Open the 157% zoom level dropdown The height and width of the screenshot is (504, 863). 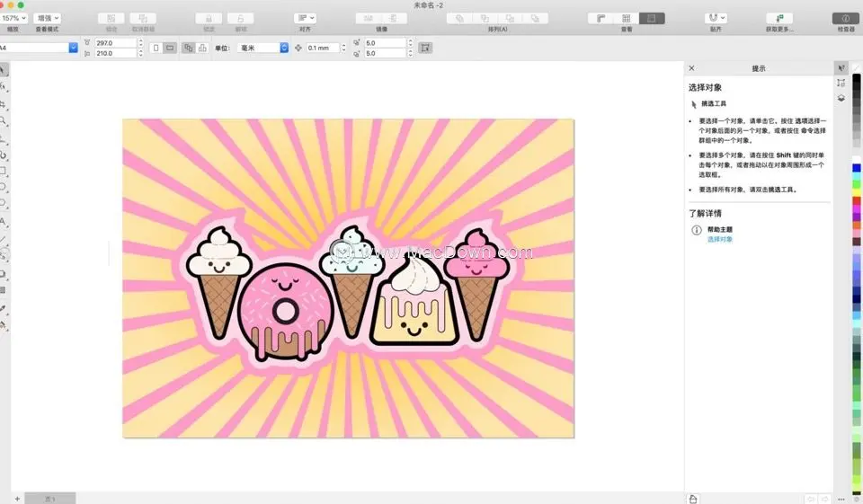click(15, 18)
